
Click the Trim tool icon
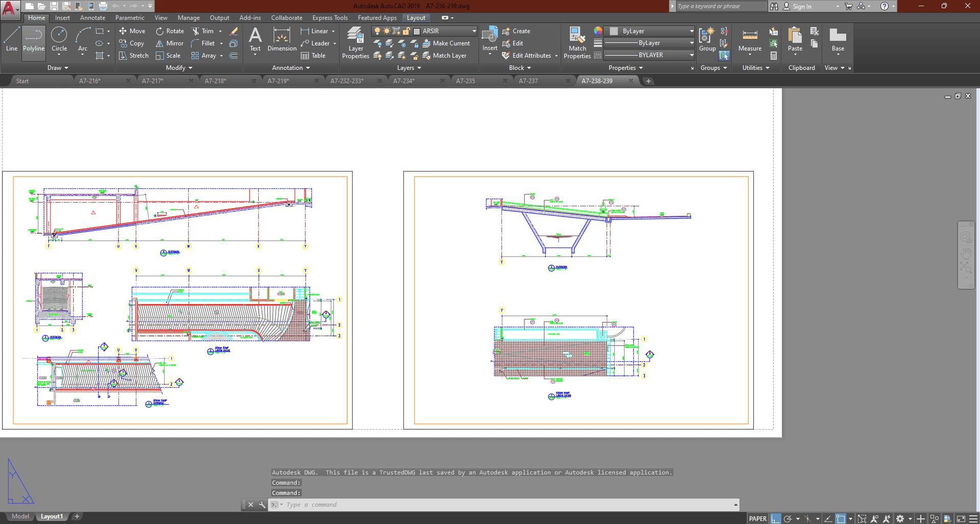(196, 31)
